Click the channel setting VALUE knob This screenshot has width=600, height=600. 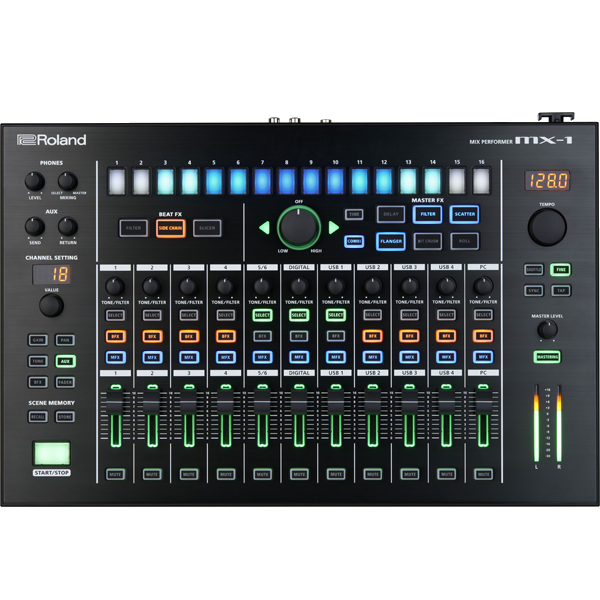click(x=51, y=305)
